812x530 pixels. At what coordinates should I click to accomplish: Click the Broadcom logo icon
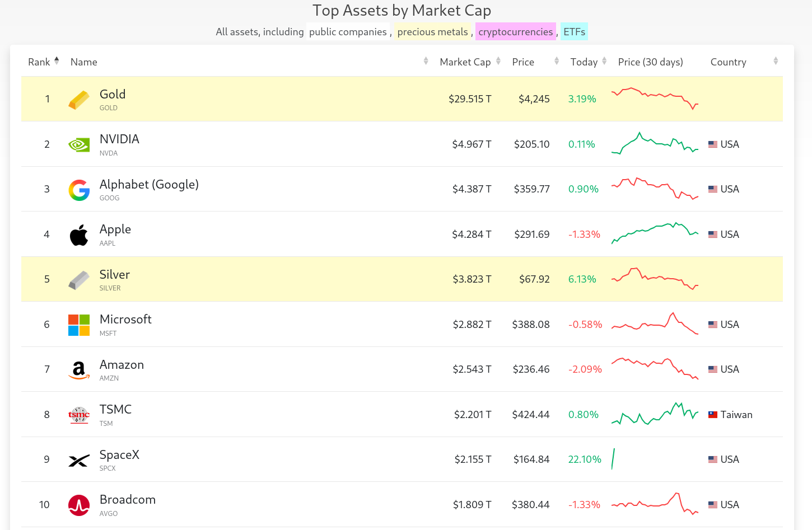pos(79,505)
